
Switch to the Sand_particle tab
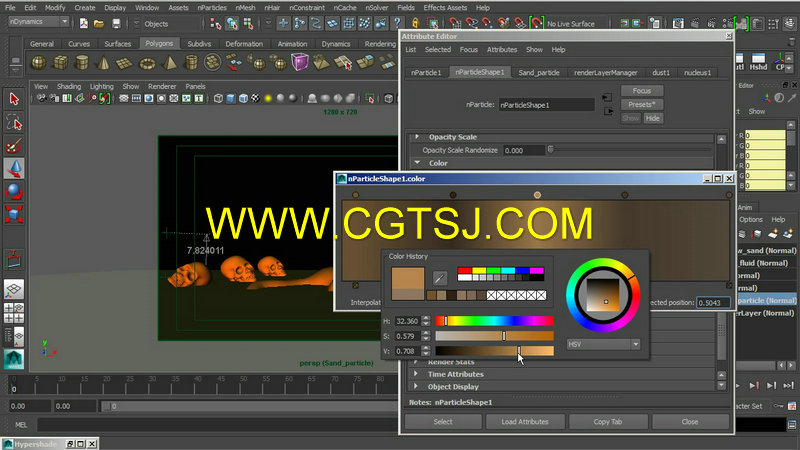(x=539, y=72)
